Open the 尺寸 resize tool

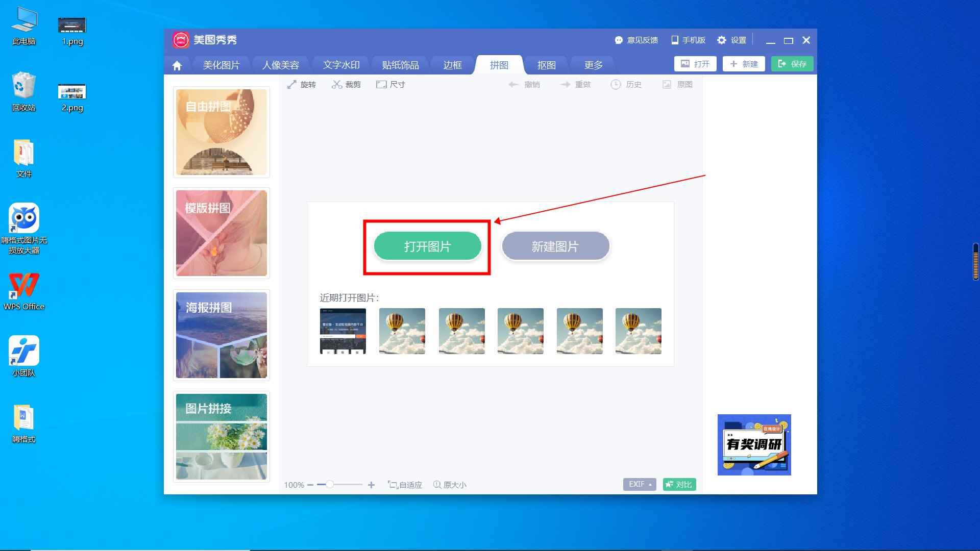[x=391, y=84]
